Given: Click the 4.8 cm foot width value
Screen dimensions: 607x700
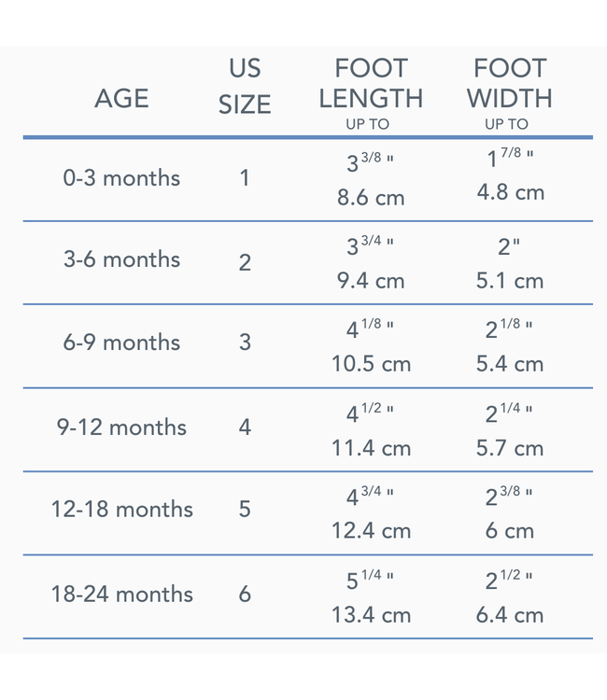Looking at the screenshot, I should [510, 193].
